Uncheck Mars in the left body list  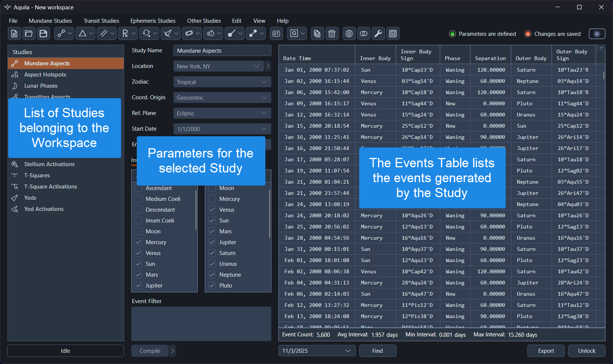click(x=139, y=275)
